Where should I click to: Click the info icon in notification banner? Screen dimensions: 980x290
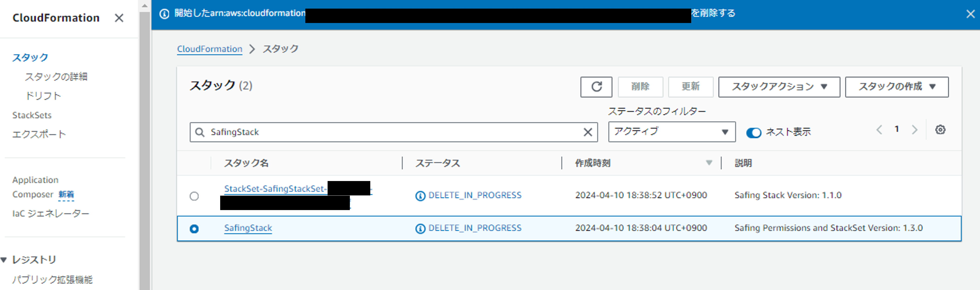(x=164, y=14)
